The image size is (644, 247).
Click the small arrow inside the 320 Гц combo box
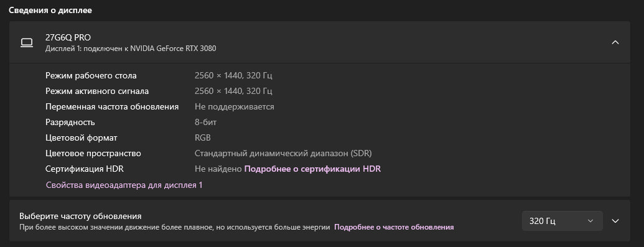[590, 221]
